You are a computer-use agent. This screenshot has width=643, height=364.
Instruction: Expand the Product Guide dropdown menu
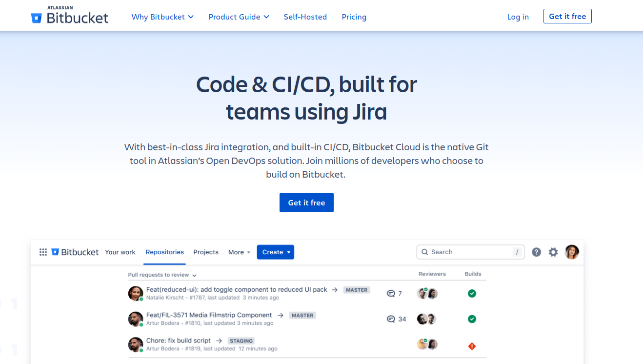click(239, 17)
